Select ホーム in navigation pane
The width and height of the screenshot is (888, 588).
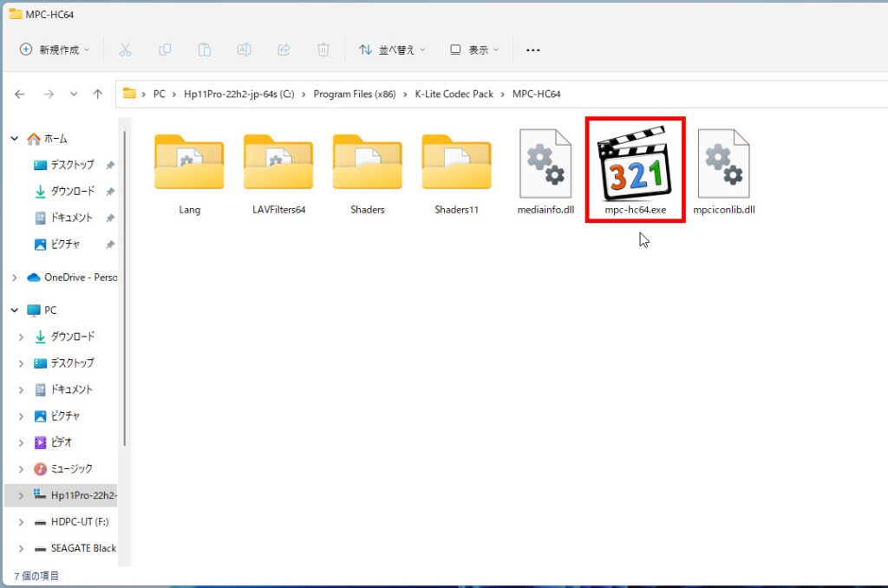point(56,139)
